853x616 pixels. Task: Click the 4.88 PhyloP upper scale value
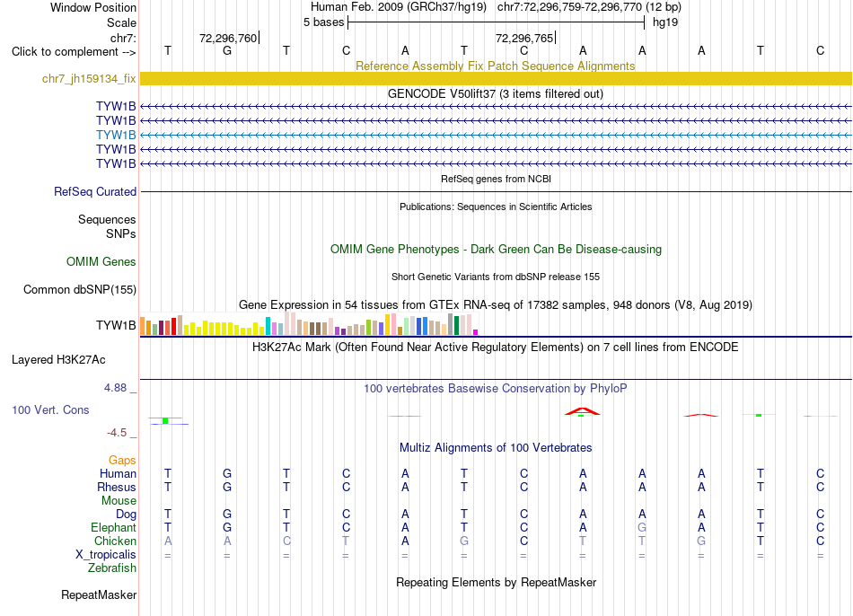(x=115, y=388)
